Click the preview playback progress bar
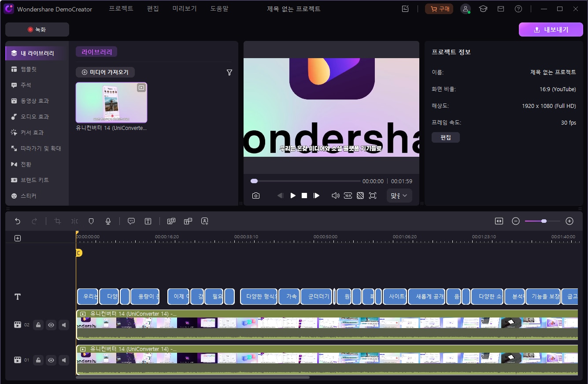The width and height of the screenshot is (588, 384). pos(306,181)
